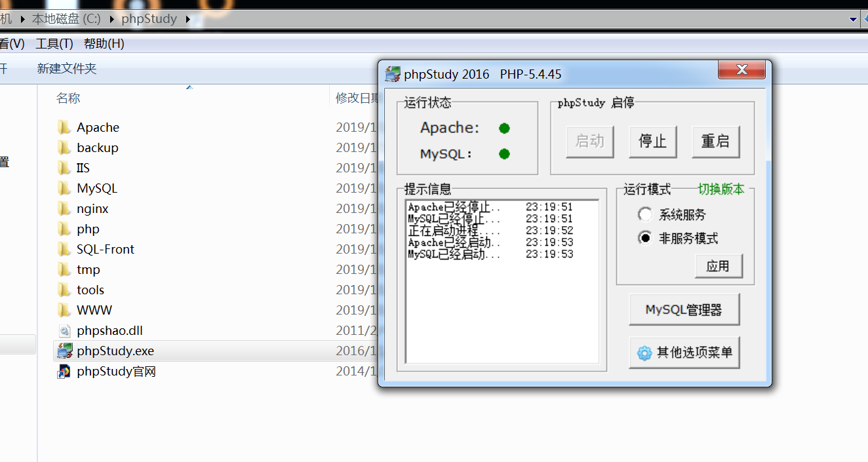Click the tools folder icon
Viewport: 868px width, 462px height.
tap(64, 290)
